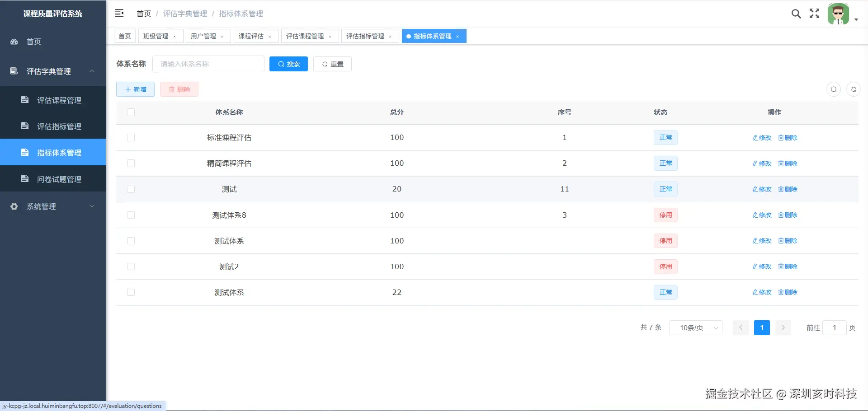Check the 测试2 row checkbox
868x411 pixels.
point(131,266)
